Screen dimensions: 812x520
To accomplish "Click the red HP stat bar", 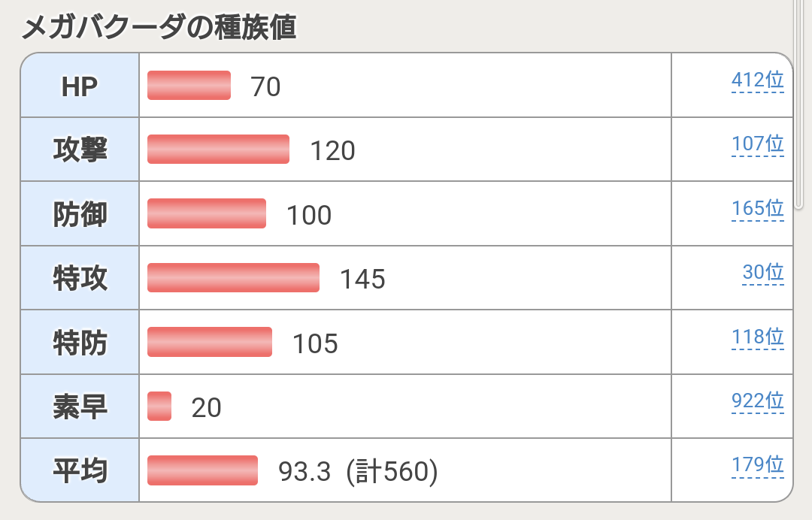I will pyautogui.click(x=189, y=86).
